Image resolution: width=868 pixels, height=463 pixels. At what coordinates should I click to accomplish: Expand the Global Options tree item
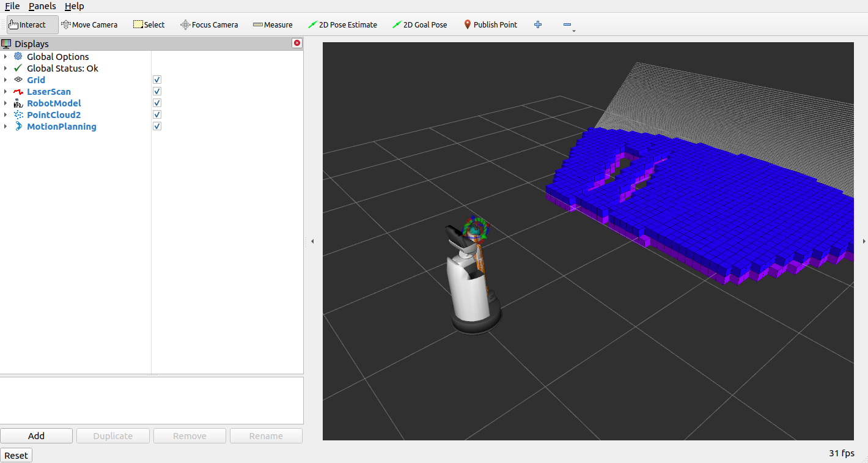point(6,57)
